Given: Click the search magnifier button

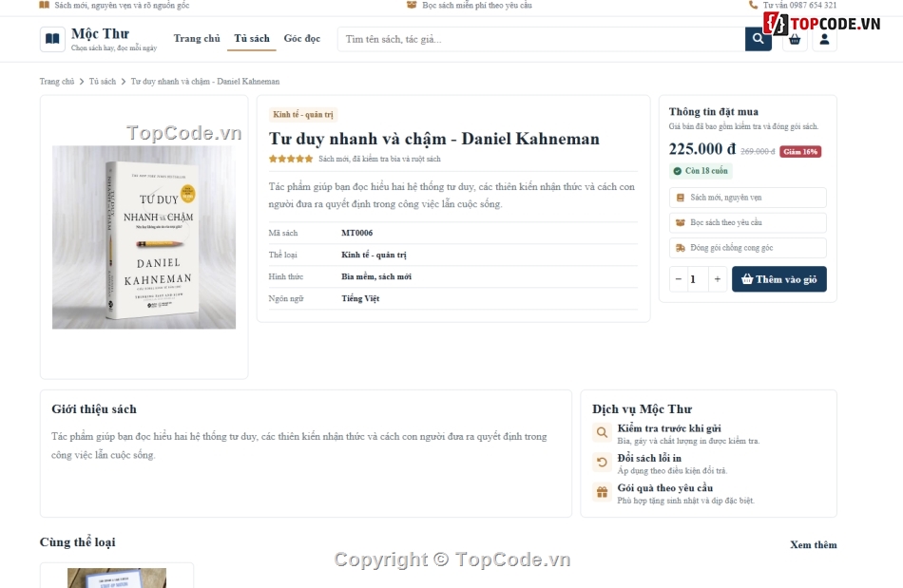Looking at the screenshot, I should coord(758,39).
